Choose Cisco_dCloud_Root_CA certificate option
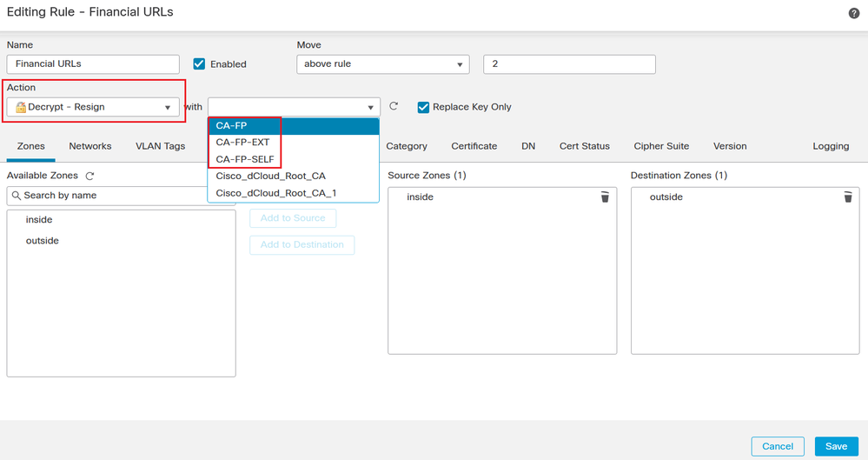 [x=294, y=177]
